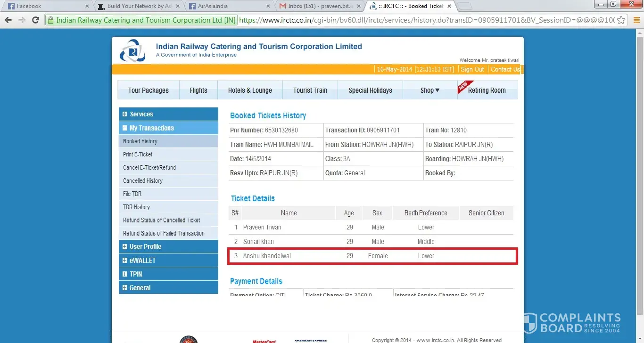
Task: Click the Train No 12810 cell
Action: [x=469, y=130]
